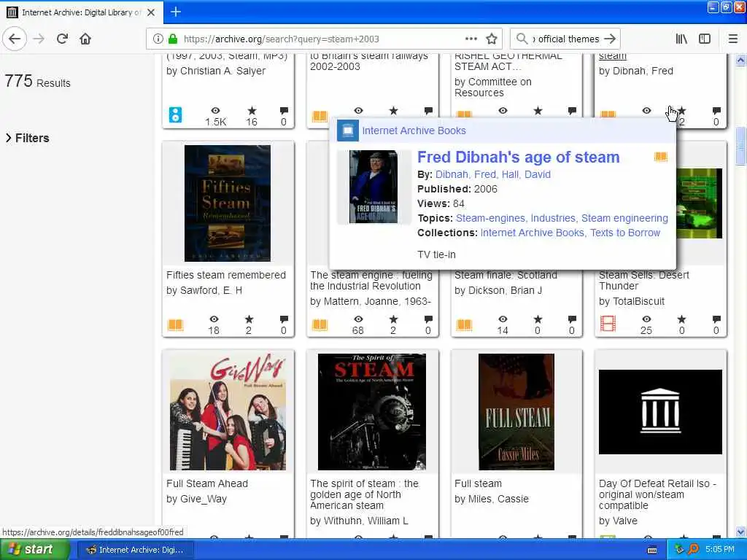Click book icon on Steam finale Scotland card
The width and height of the screenshot is (747, 560).
point(464,324)
